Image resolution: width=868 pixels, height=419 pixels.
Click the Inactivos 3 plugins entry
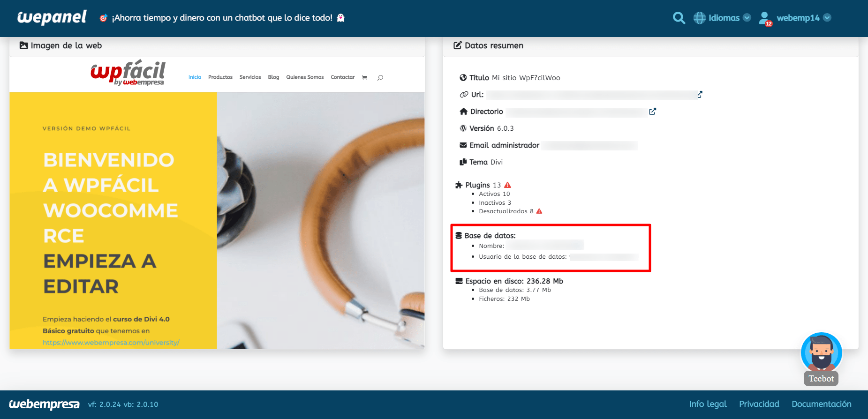495,202
